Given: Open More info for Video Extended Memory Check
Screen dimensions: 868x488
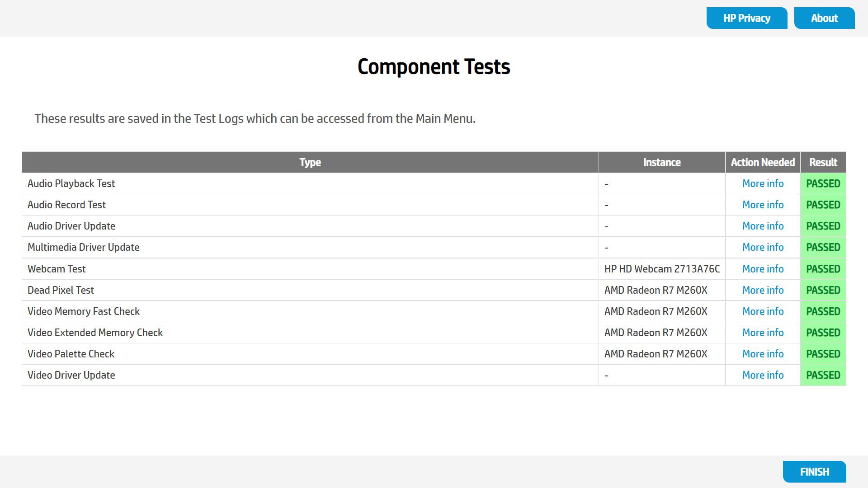Looking at the screenshot, I should [x=763, y=333].
